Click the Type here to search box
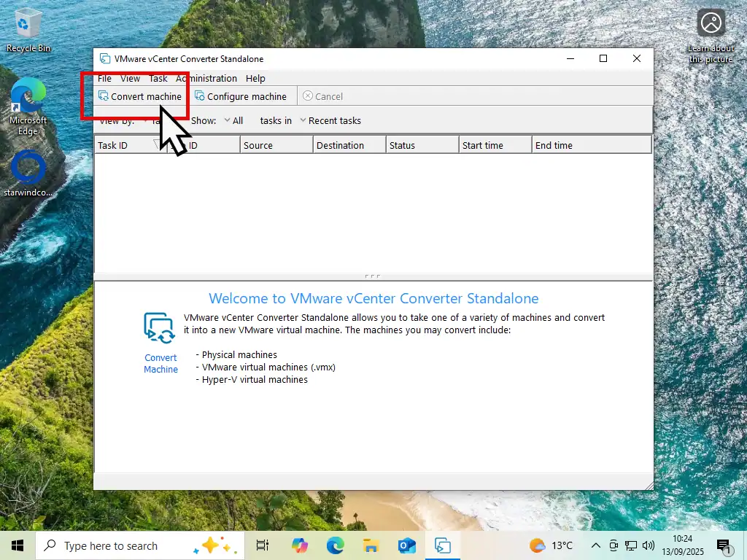 pos(140,545)
